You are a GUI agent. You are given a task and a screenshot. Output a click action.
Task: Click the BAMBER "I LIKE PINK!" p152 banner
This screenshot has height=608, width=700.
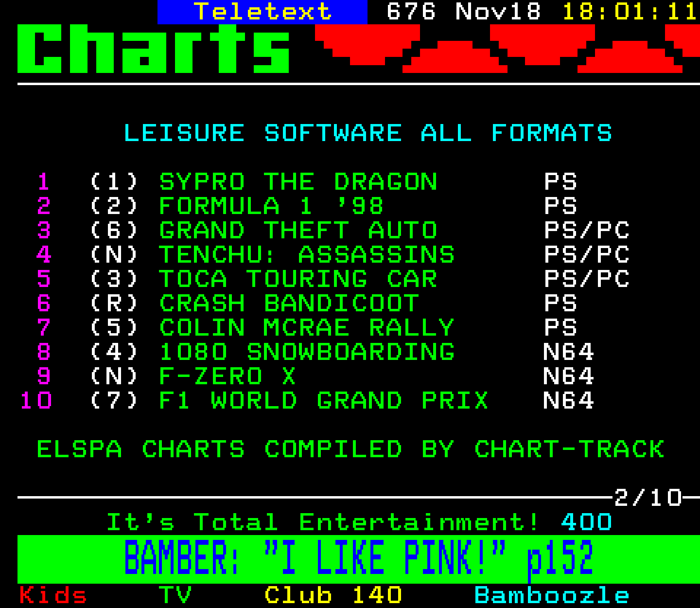(x=358, y=558)
